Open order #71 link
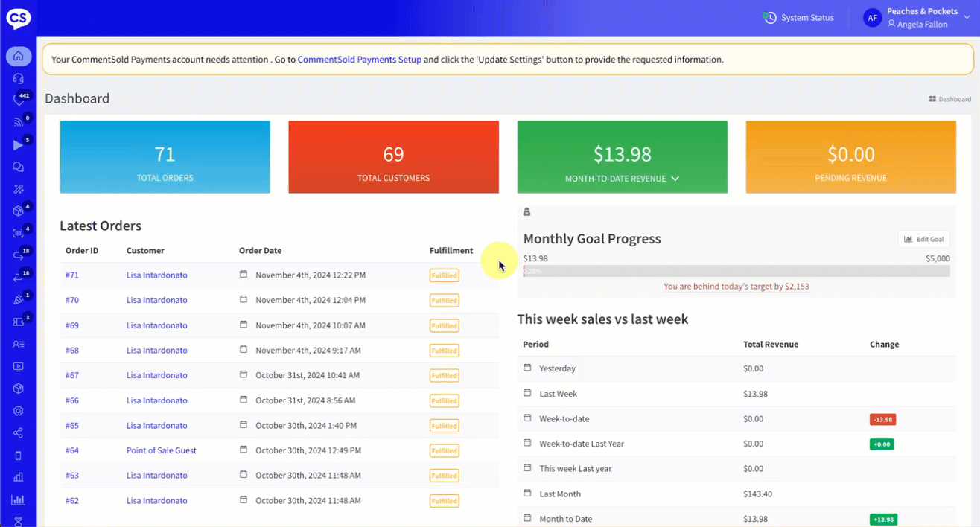This screenshot has height=527, width=980. (72, 275)
